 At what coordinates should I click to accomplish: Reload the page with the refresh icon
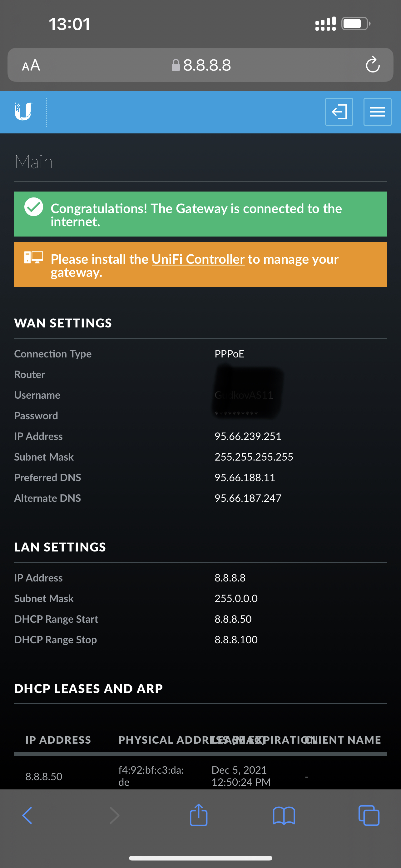(x=373, y=65)
